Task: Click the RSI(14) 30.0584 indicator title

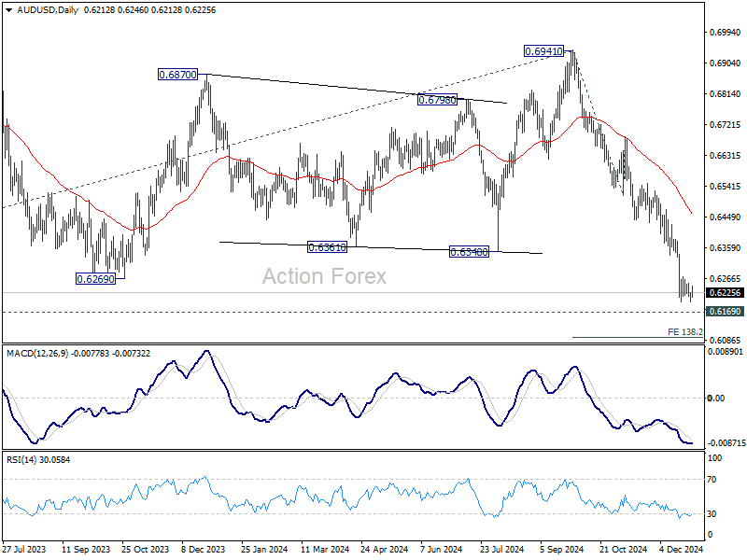Action: [x=38, y=459]
